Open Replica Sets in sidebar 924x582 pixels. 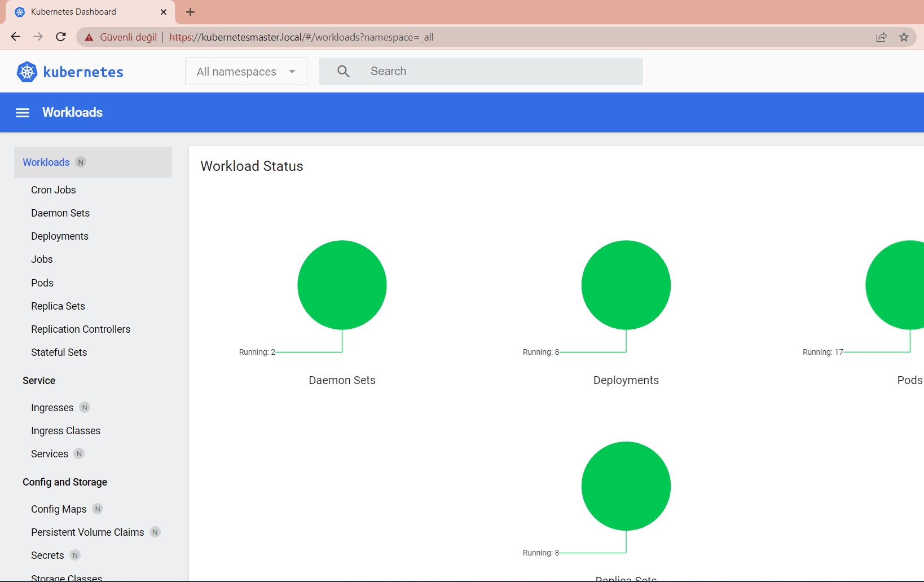click(58, 306)
